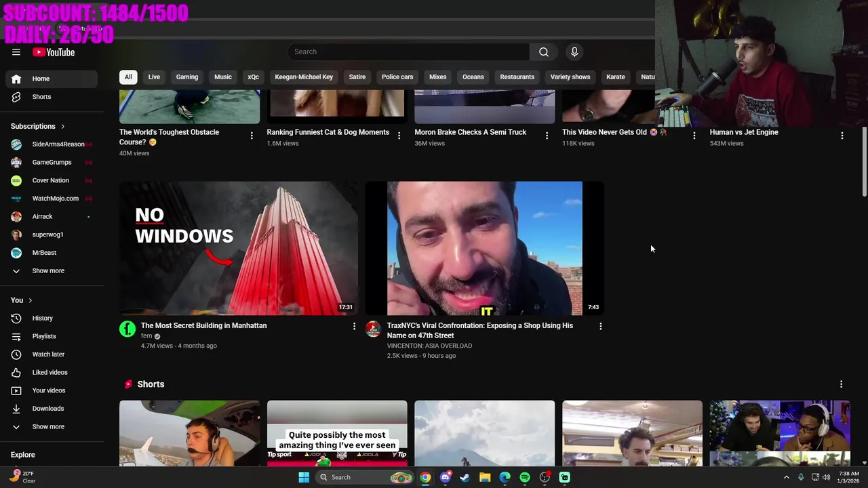Open Airrack subscription channel

pyautogui.click(x=52, y=217)
